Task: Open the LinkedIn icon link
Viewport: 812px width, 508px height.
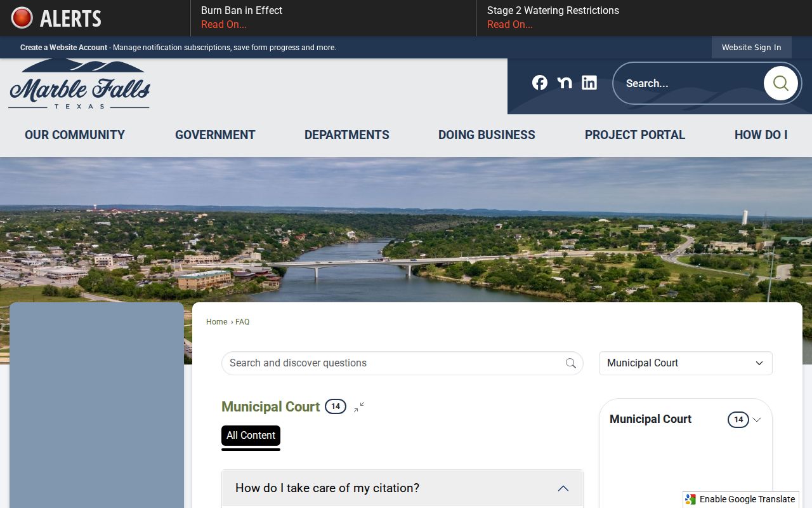Action: [589, 83]
